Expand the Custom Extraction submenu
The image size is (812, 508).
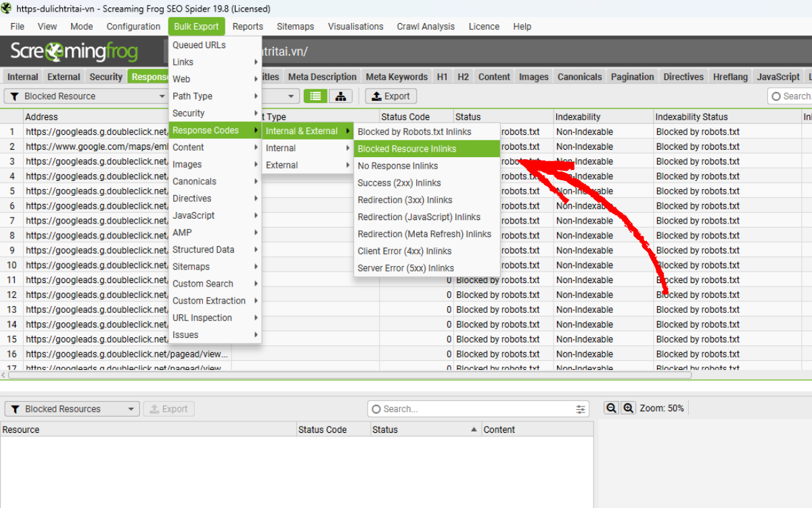215,301
